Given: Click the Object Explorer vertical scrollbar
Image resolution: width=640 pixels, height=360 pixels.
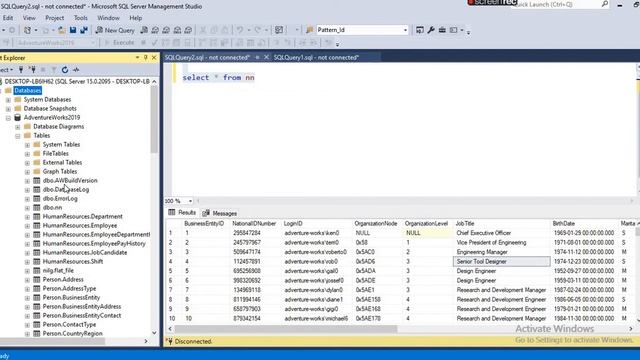Looking at the screenshot, I should 154,120.
